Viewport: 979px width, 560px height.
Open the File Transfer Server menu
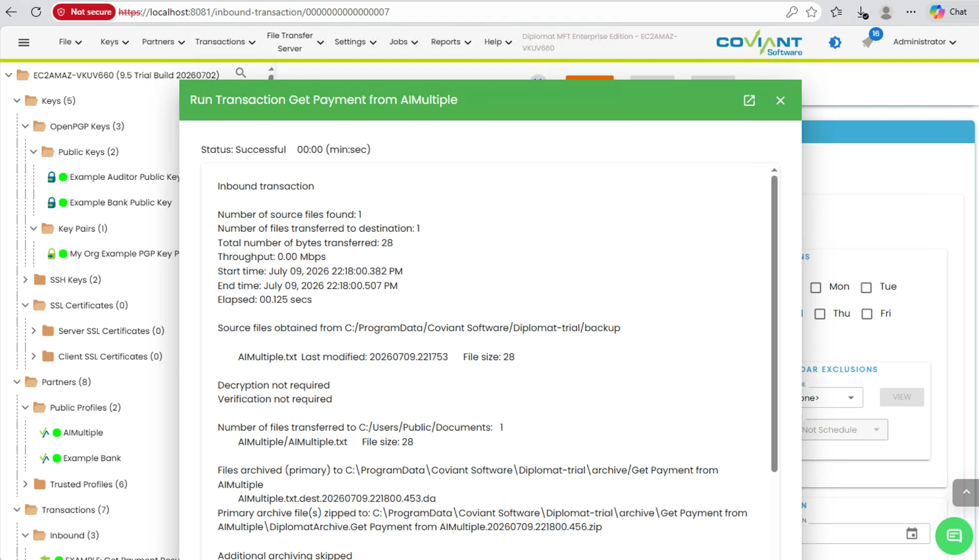(x=295, y=42)
